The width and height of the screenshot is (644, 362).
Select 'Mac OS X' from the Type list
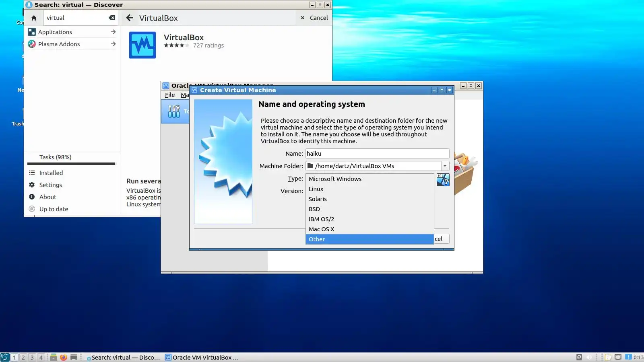[370, 229]
